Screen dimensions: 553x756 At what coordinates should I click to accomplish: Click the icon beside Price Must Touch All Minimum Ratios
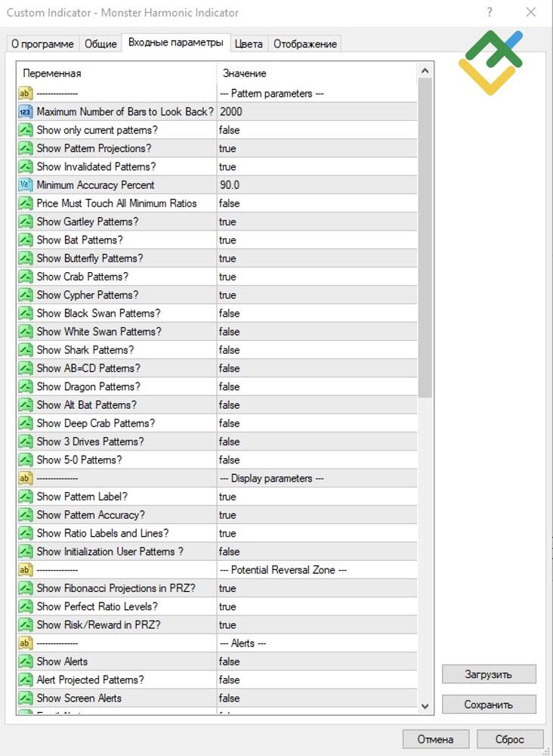(25, 203)
